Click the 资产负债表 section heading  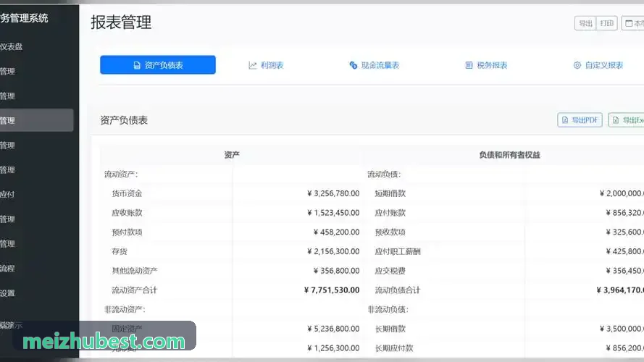(x=124, y=120)
